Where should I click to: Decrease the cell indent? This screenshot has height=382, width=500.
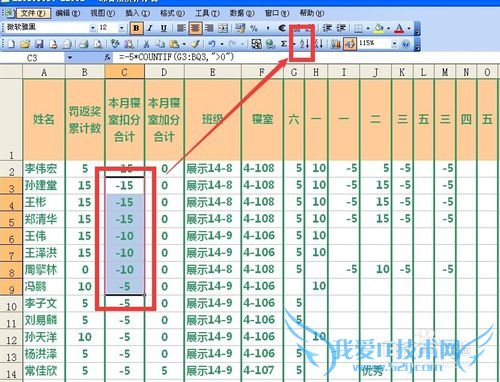[327, 28]
